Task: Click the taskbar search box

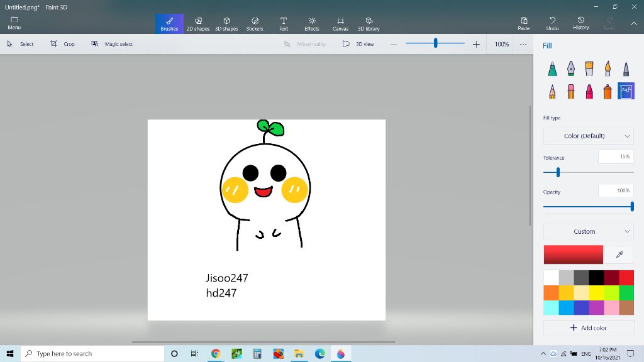Action: point(92,353)
